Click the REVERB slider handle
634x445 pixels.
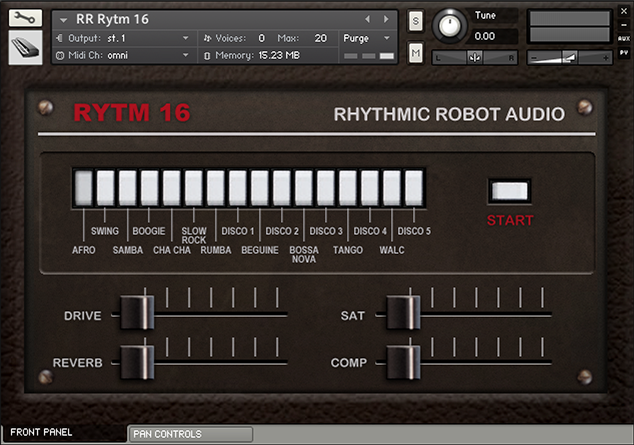pyautogui.click(x=137, y=362)
